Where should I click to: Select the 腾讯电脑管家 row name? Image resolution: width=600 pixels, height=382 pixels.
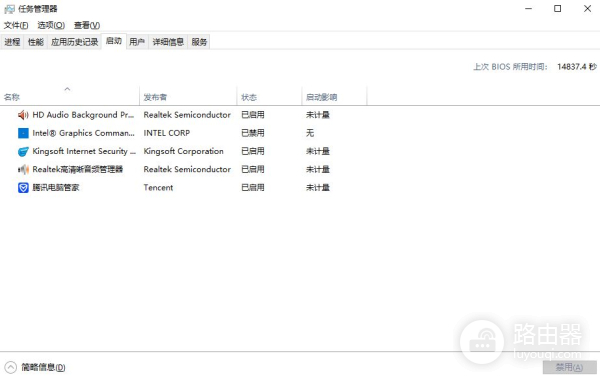56,188
